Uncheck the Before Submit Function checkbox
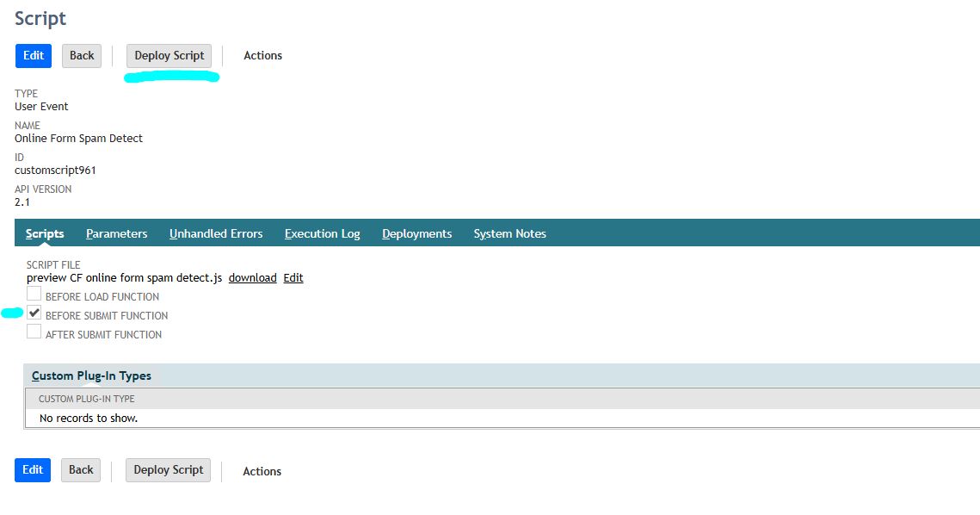This screenshot has height=515, width=980. (34, 313)
